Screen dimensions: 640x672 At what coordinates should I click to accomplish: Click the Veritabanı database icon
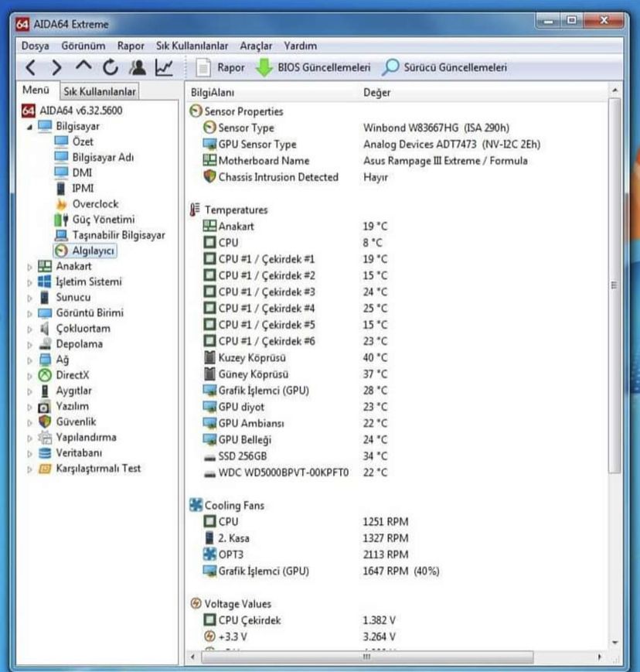[45, 453]
